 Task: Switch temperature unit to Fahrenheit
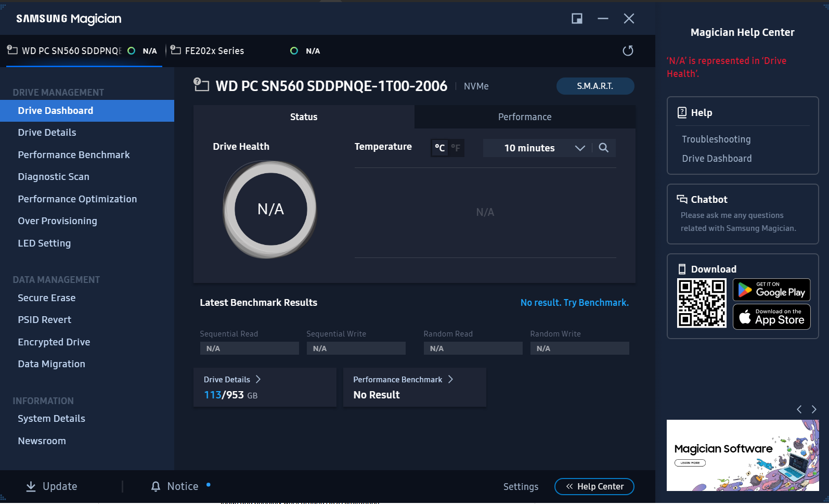point(456,148)
